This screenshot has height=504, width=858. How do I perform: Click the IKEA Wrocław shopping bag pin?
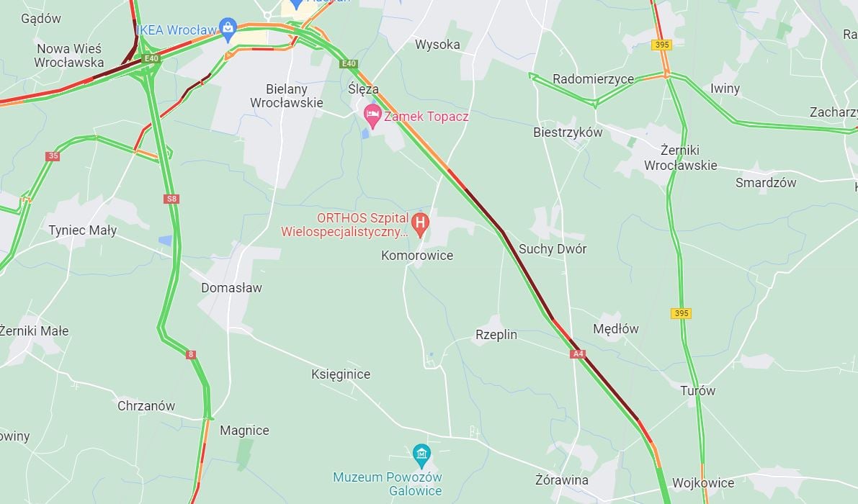pyautogui.click(x=228, y=27)
